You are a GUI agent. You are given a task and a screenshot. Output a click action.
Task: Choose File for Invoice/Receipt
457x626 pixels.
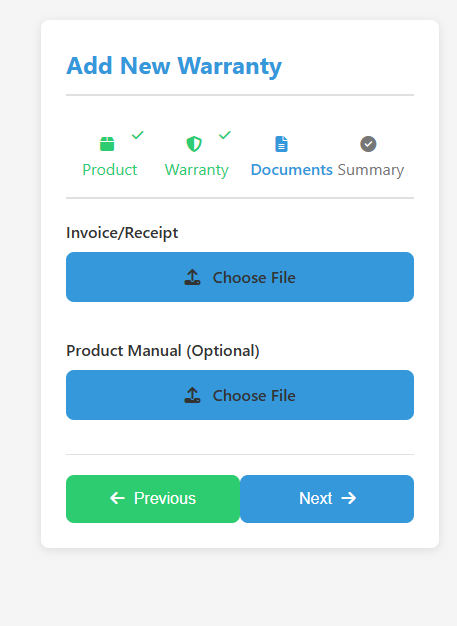(x=240, y=277)
